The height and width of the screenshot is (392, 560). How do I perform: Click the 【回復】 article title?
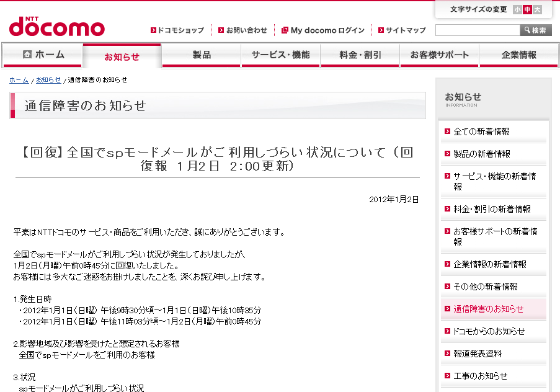tap(218, 159)
